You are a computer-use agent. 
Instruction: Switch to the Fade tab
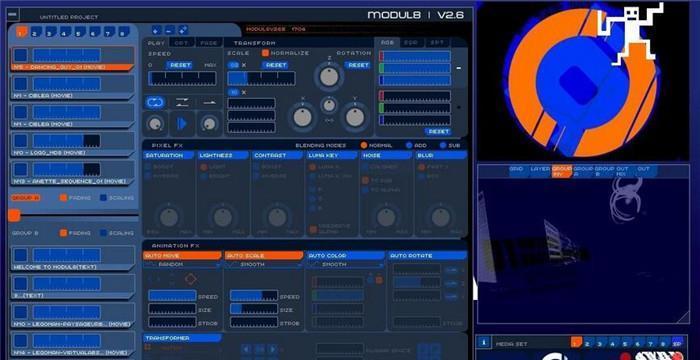(x=209, y=43)
